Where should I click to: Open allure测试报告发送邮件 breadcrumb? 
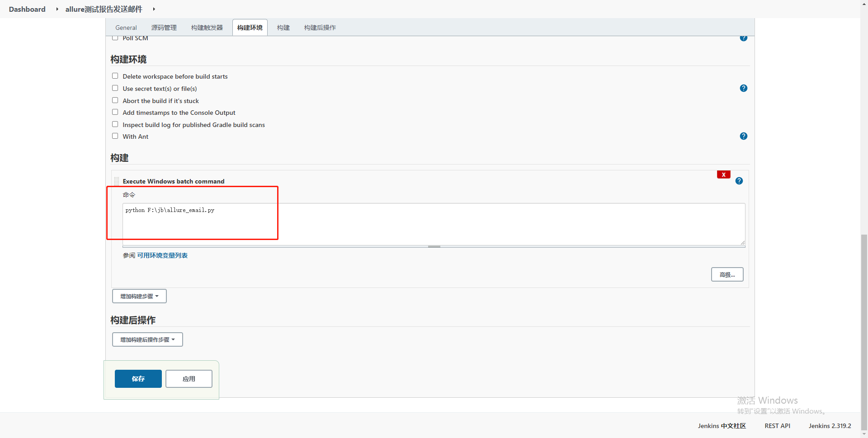(x=104, y=9)
